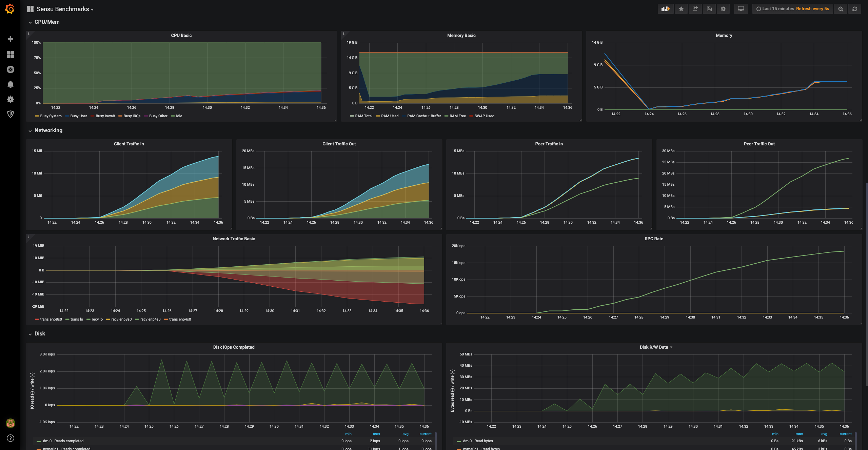The width and height of the screenshot is (868, 450).
Task: Open the Explore compass icon
Action: (x=11, y=69)
